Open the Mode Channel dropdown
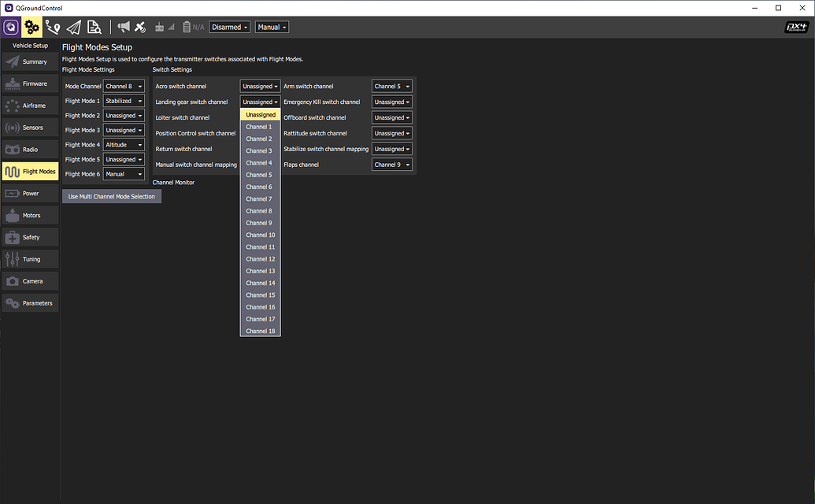Viewport: 815px width, 504px height. (x=124, y=87)
